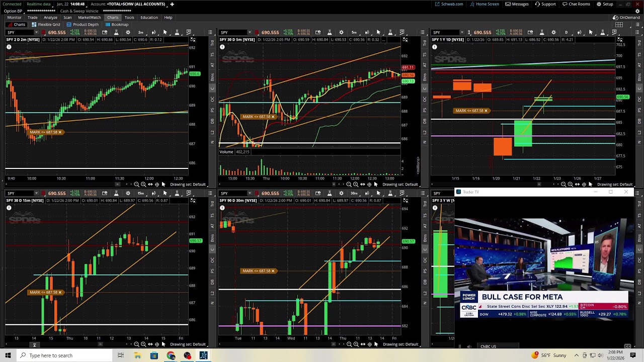The height and width of the screenshot is (362, 644).
Task: Select the Flexible Grid sub-tab
Action: coord(46,25)
